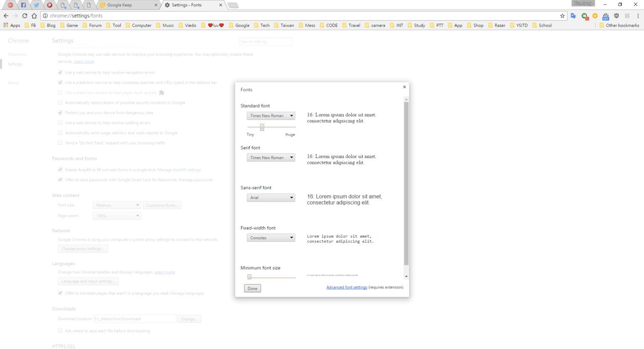
Task: Open the FB bookmark folder
Action: tap(30, 25)
